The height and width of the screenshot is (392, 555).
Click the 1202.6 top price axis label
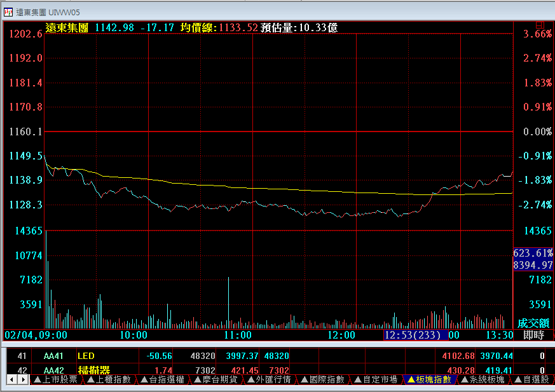point(25,34)
